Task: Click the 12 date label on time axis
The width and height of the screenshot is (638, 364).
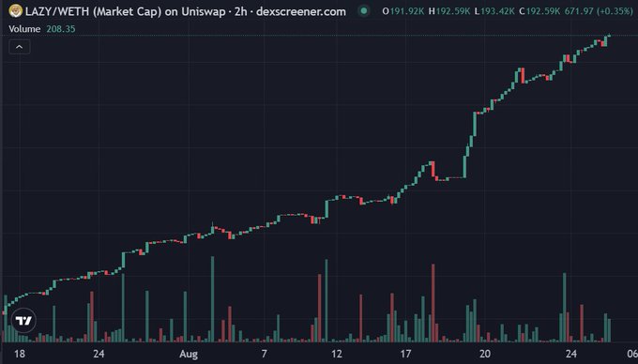Action: 337,354
